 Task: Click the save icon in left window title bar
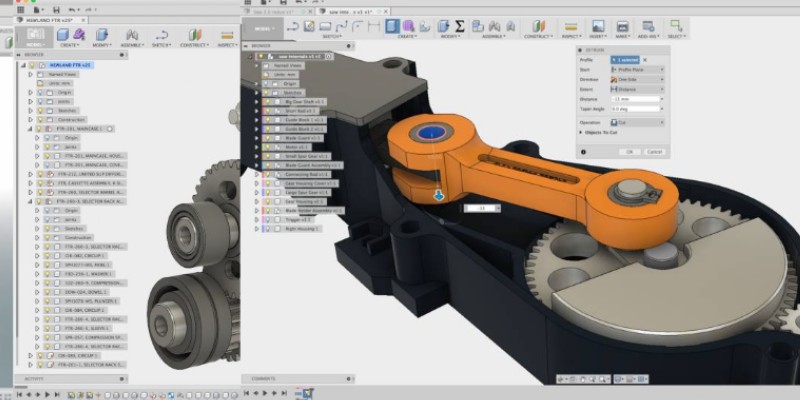[55, 10]
